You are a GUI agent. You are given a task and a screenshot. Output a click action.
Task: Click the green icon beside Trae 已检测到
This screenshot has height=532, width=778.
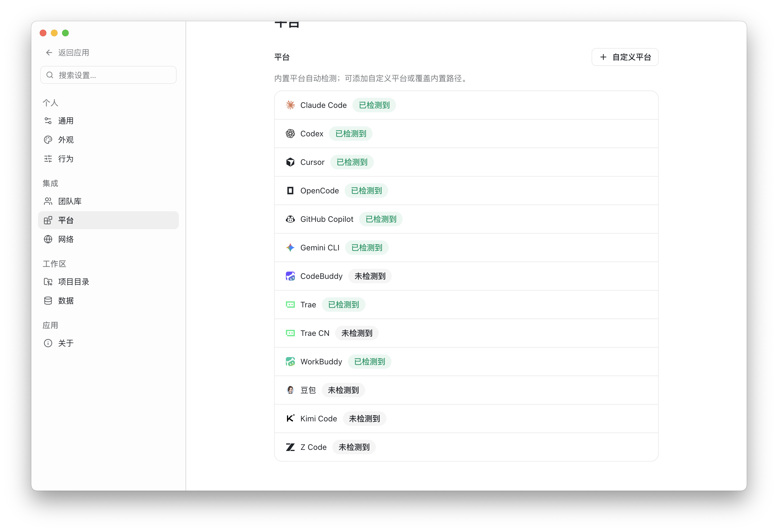(x=290, y=305)
